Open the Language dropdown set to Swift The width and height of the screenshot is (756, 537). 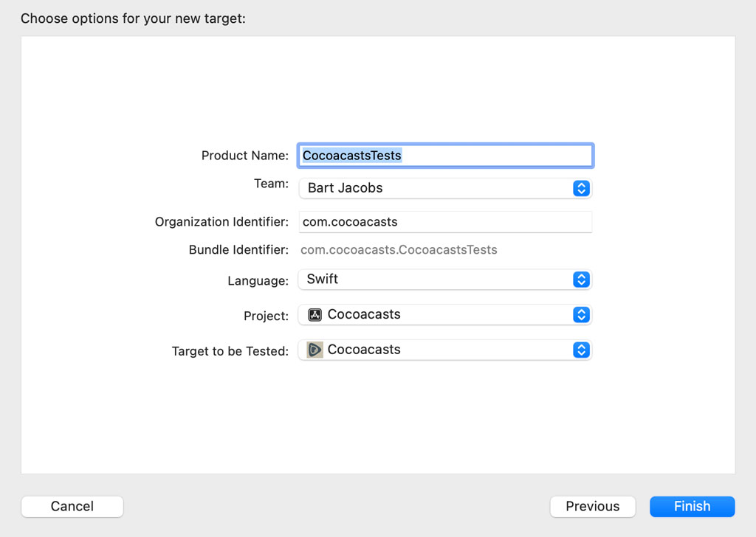445,280
